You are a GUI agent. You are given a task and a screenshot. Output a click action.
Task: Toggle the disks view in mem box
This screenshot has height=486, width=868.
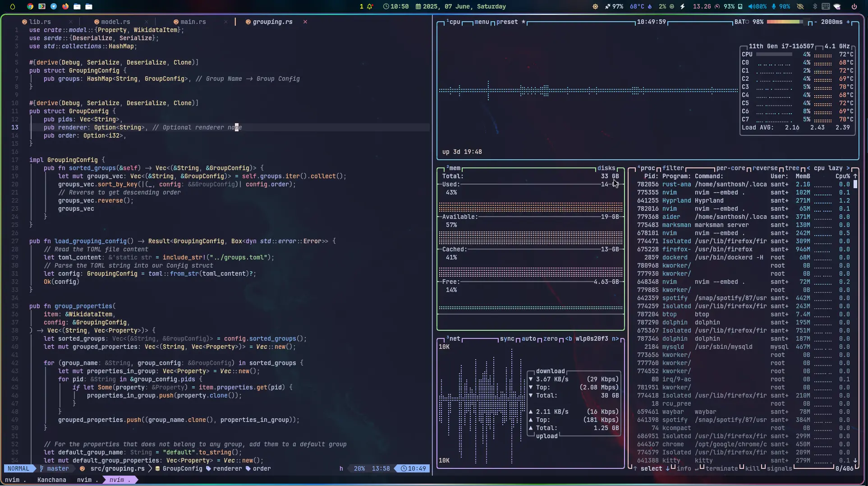pos(606,168)
